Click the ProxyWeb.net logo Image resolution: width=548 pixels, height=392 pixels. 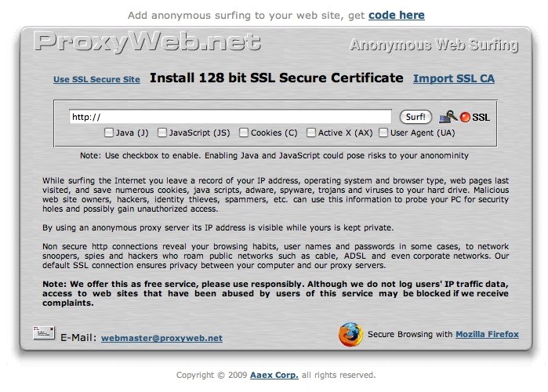click(x=147, y=42)
